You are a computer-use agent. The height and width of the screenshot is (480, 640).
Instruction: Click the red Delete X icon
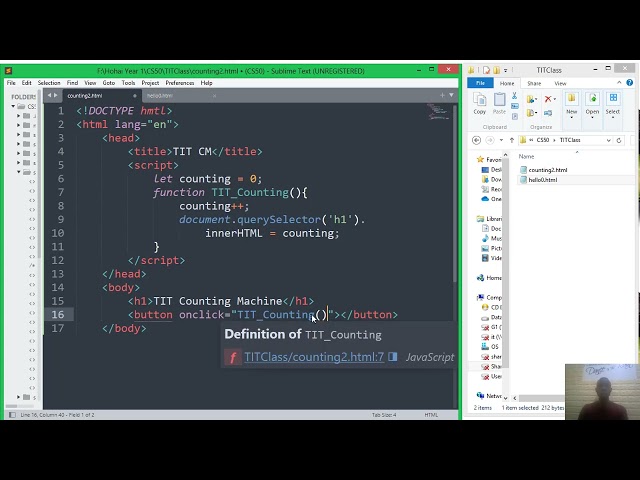click(x=548, y=99)
